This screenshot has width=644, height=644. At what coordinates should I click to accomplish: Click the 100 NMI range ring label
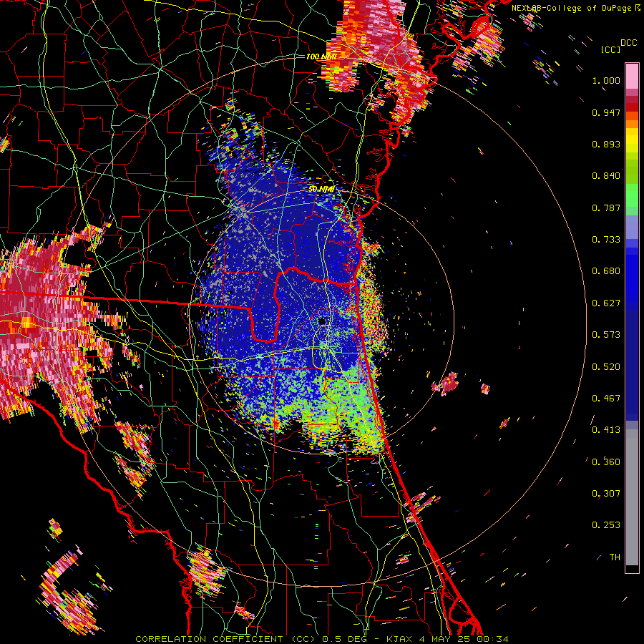(x=321, y=57)
